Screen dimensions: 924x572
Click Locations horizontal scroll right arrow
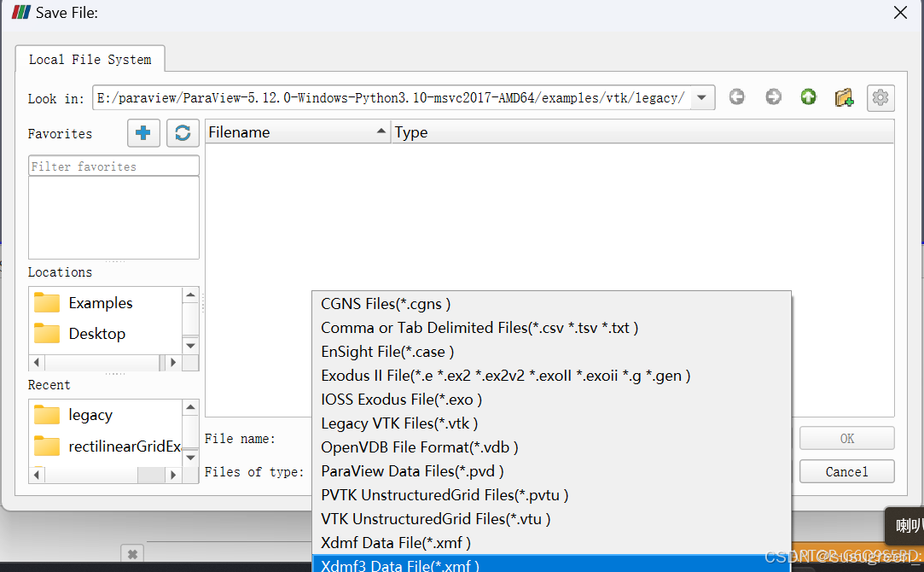click(x=173, y=362)
